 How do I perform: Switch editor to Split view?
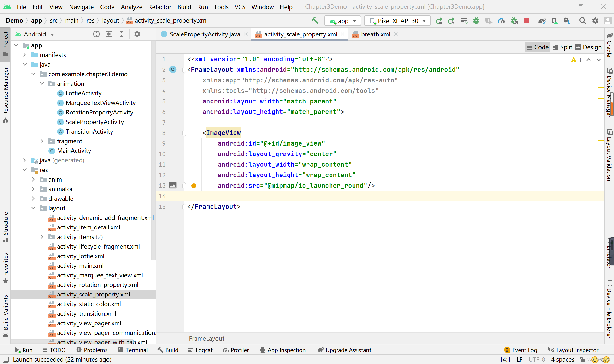pos(562,47)
